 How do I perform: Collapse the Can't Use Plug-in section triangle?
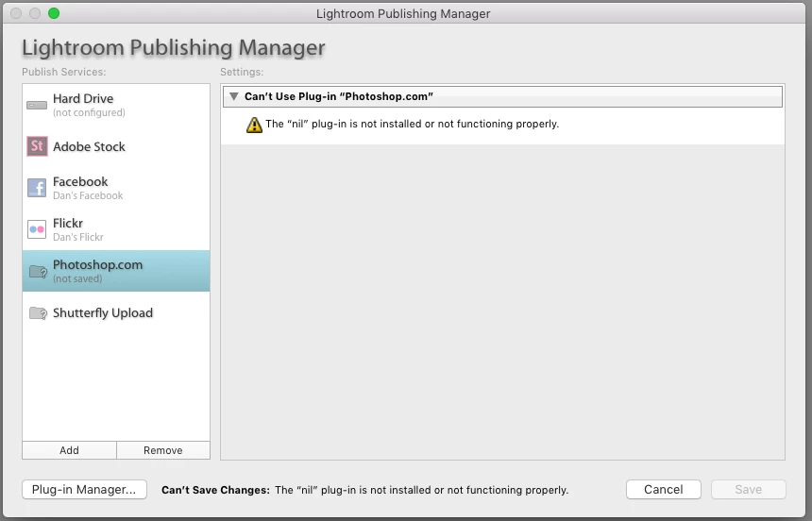pyautogui.click(x=234, y=96)
